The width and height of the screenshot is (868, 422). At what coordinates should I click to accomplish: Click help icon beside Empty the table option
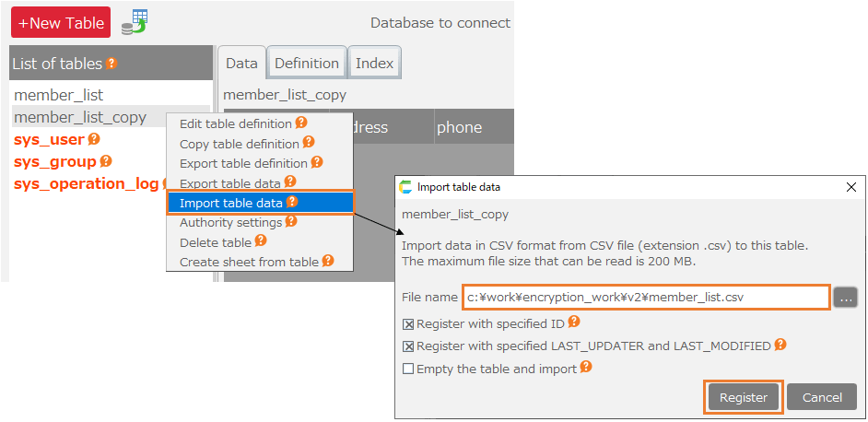point(584,368)
